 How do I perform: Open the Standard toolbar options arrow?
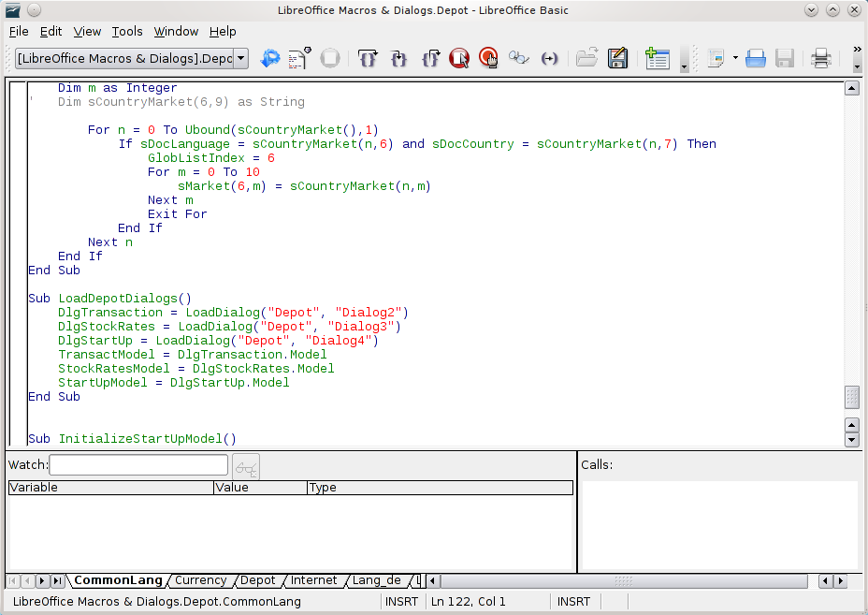click(x=858, y=67)
